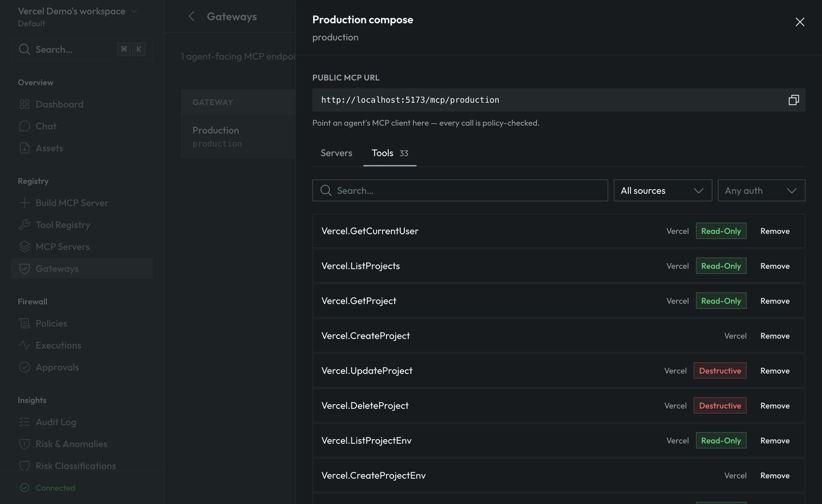This screenshot has width=822, height=504.
Task: Switch to the Servers tab
Action: (x=337, y=153)
